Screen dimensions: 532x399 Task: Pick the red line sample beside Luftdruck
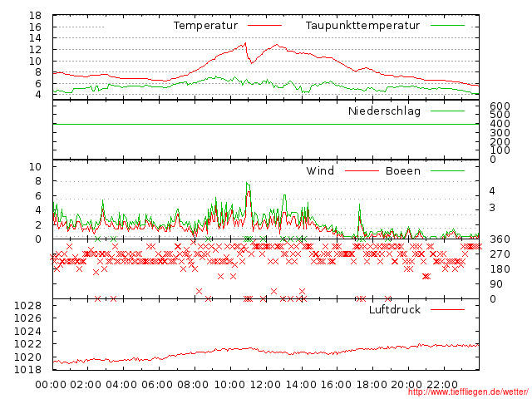click(447, 309)
